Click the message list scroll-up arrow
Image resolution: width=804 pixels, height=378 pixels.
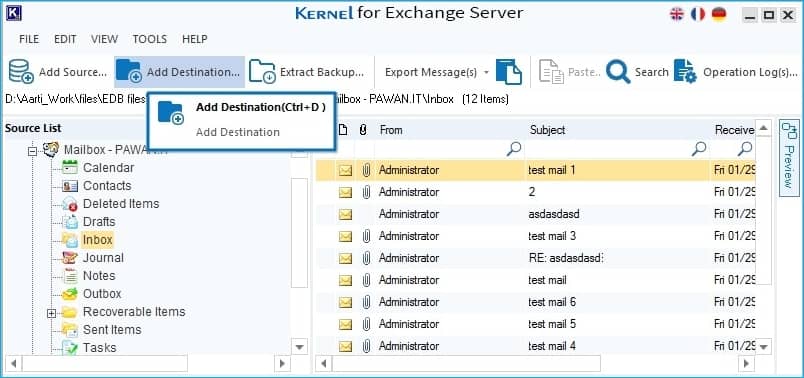pos(763,128)
